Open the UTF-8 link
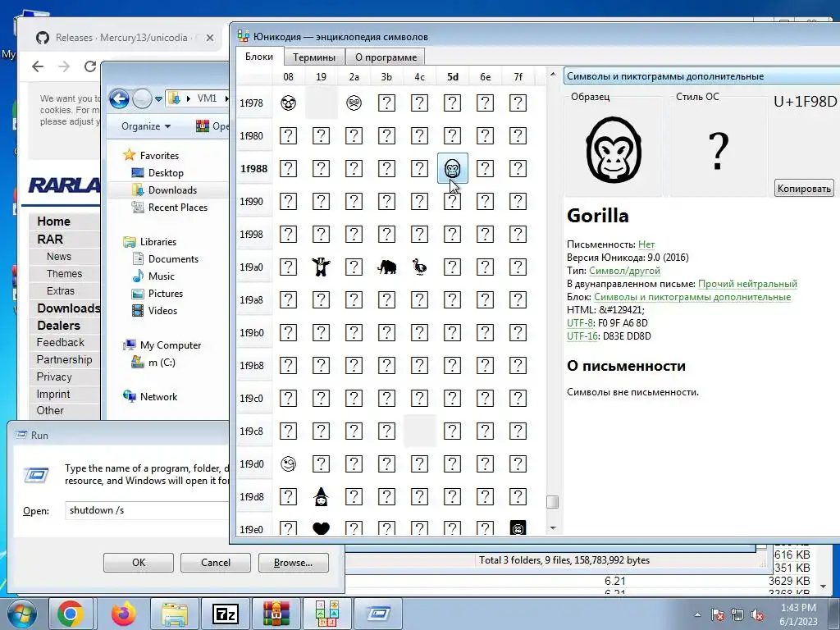 (x=580, y=323)
